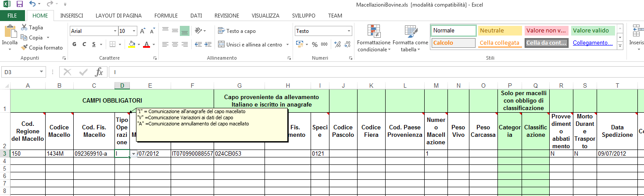
Task: Open FILE backstage tab
Action: (13, 15)
